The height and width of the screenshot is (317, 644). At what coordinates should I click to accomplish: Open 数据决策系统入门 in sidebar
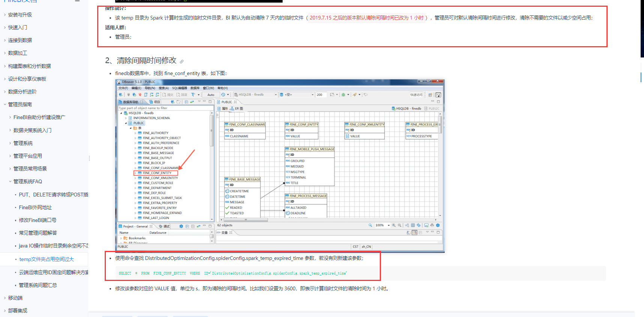[32, 130]
